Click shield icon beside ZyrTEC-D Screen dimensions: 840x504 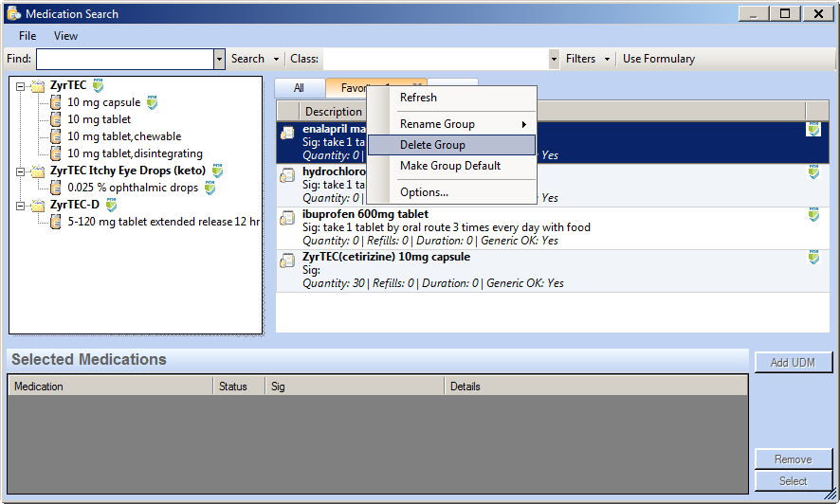click(x=112, y=205)
